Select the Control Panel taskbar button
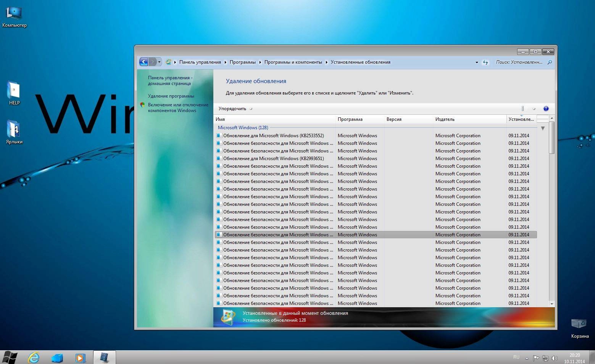 104,358
